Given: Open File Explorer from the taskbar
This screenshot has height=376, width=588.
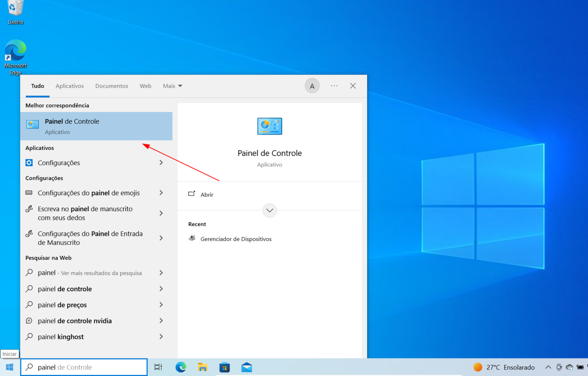Looking at the screenshot, I should tap(203, 367).
